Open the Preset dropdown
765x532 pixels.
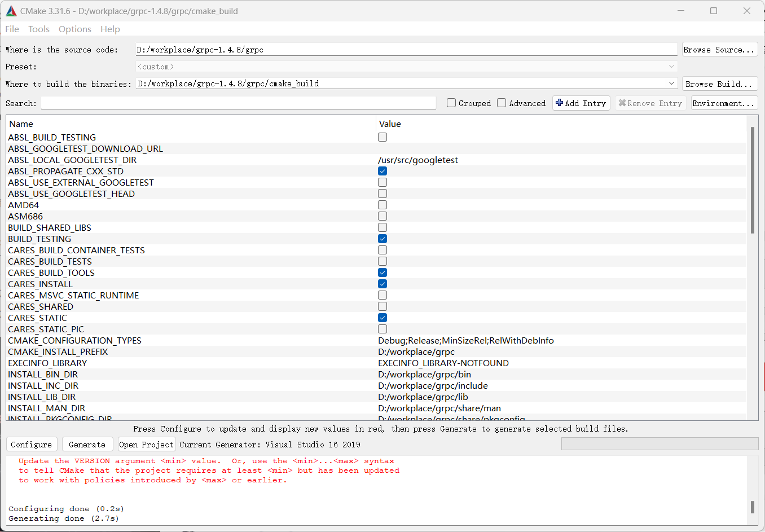[x=671, y=67]
